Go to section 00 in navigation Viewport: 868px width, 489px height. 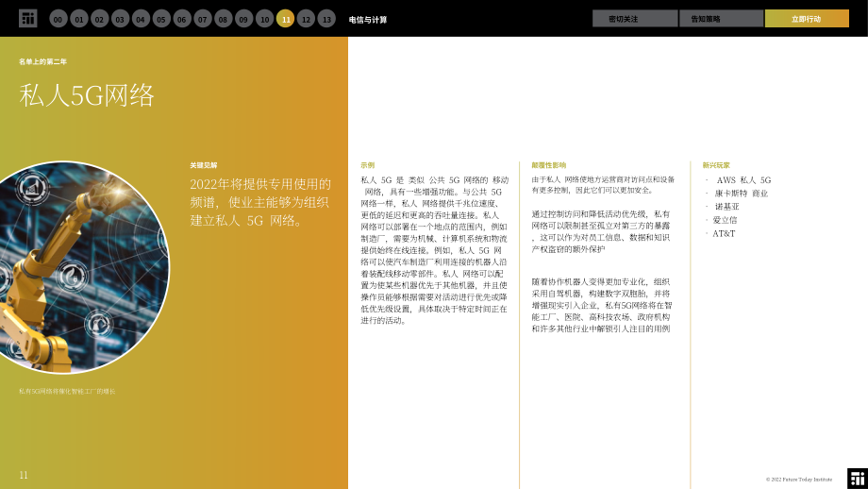coord(58,19)
